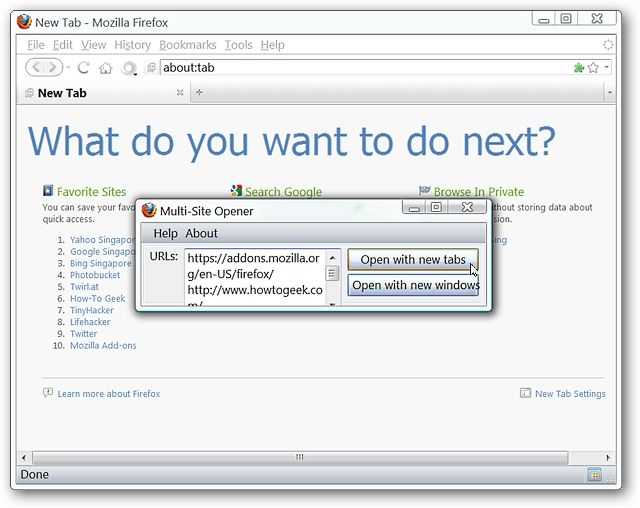Image resolution: width=640 pixels, height=508 pixels.
Task: Open the Twirl.at favorite link
Action: [84, 287]
